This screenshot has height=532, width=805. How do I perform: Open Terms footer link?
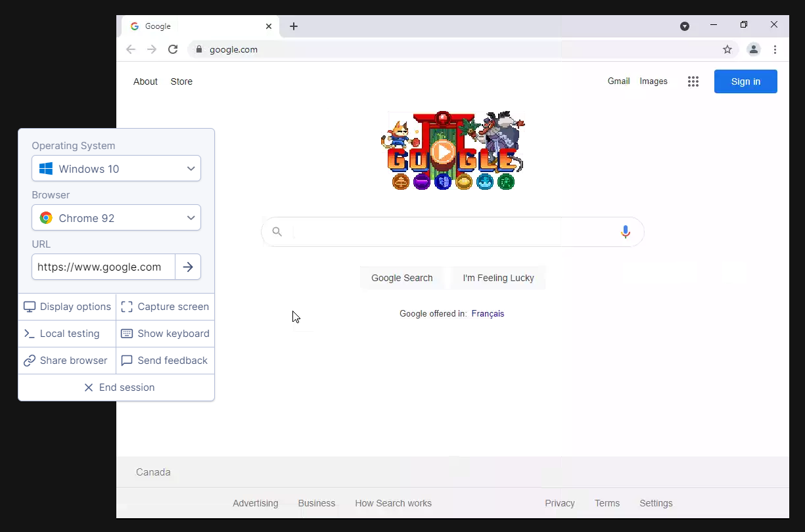click(607, 503)
